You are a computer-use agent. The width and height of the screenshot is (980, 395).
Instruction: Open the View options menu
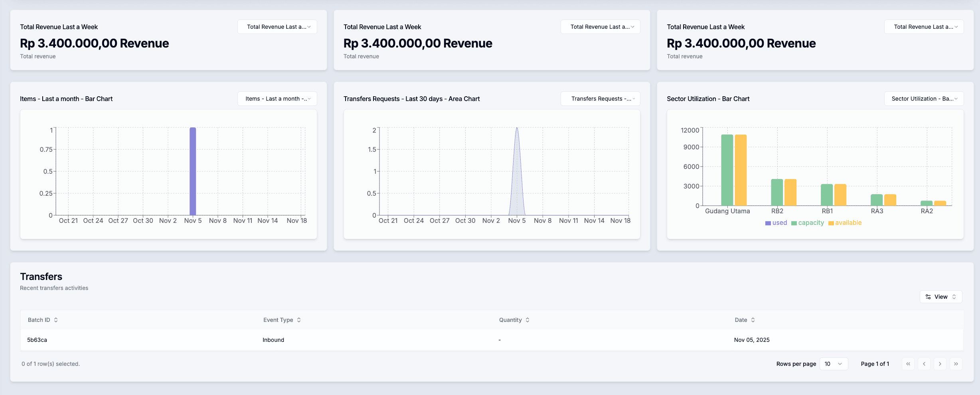[x=940, y=297]
